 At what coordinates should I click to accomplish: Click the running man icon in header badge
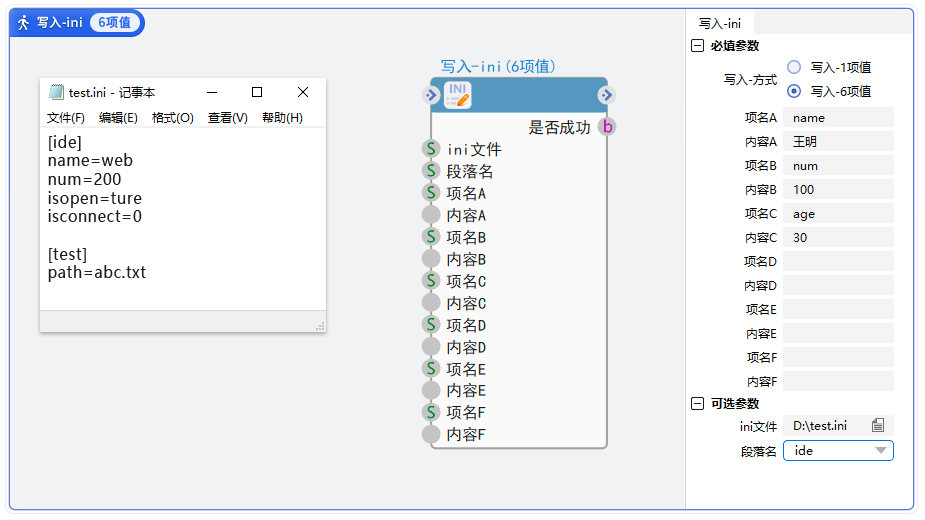pyautogui.click(x=23, y=23)
